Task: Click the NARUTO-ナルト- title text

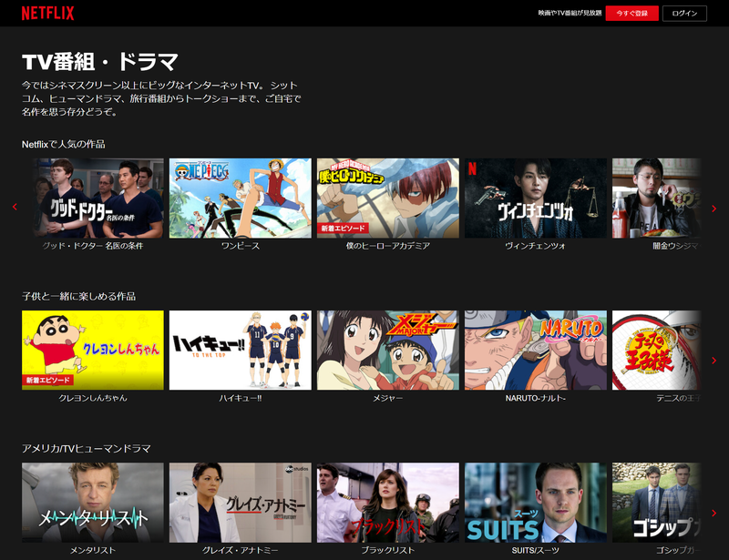Action: click(x=536, y=398)
